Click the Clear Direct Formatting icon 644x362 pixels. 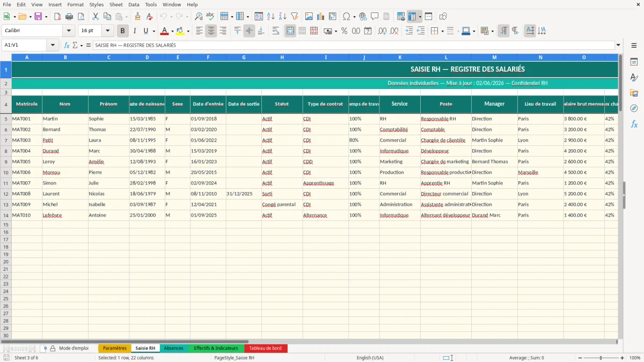150,17
